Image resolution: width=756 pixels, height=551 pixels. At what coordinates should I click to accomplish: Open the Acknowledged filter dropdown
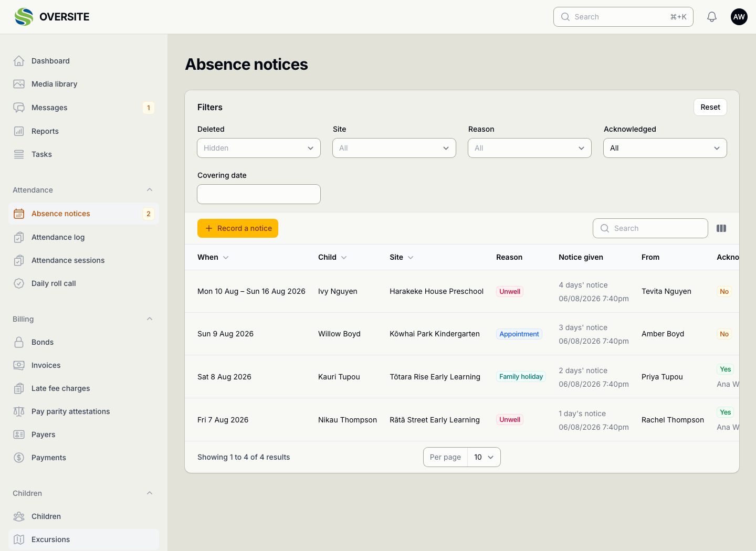[x=665, y=148]
